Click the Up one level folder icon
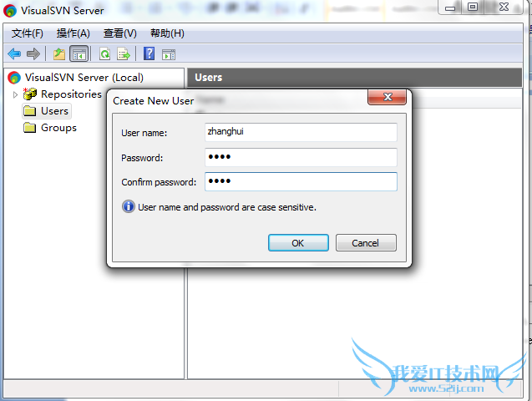The height and width of the screenshot is (401, 532). [x=59, y=53]
